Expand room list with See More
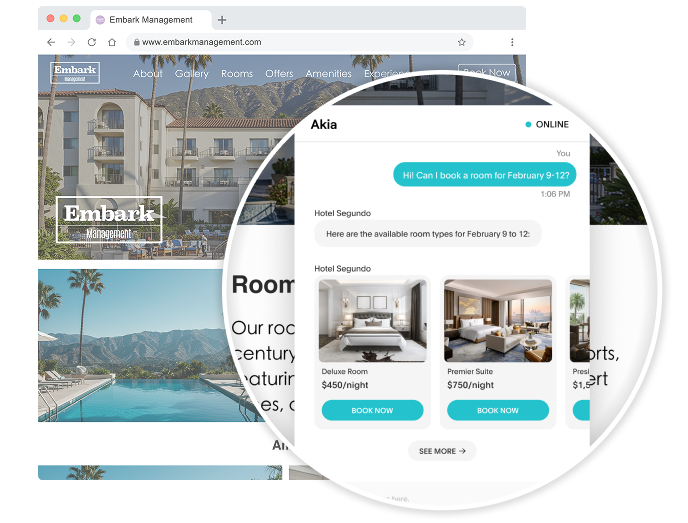The image size is (688, 523). (x=442, y=451)
